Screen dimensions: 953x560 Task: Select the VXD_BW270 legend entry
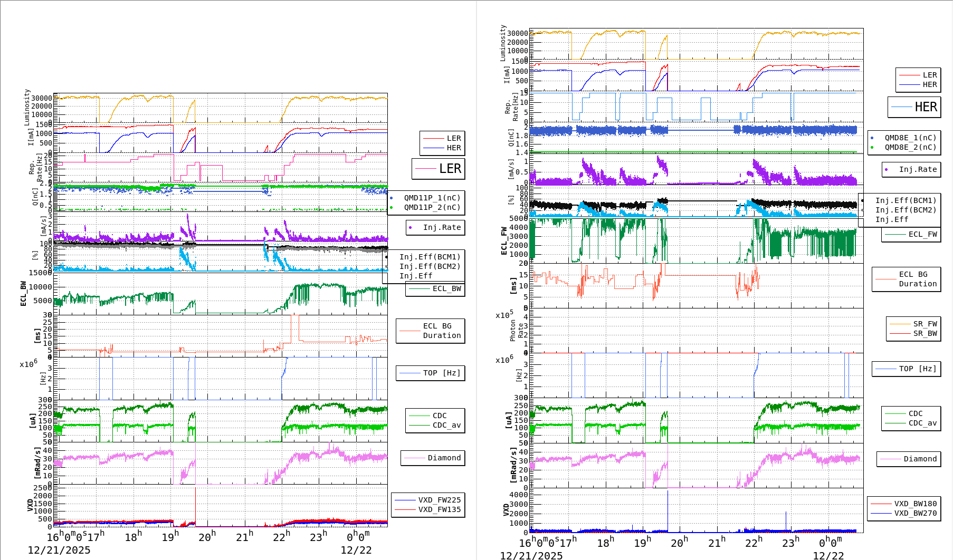coord(904,513)
